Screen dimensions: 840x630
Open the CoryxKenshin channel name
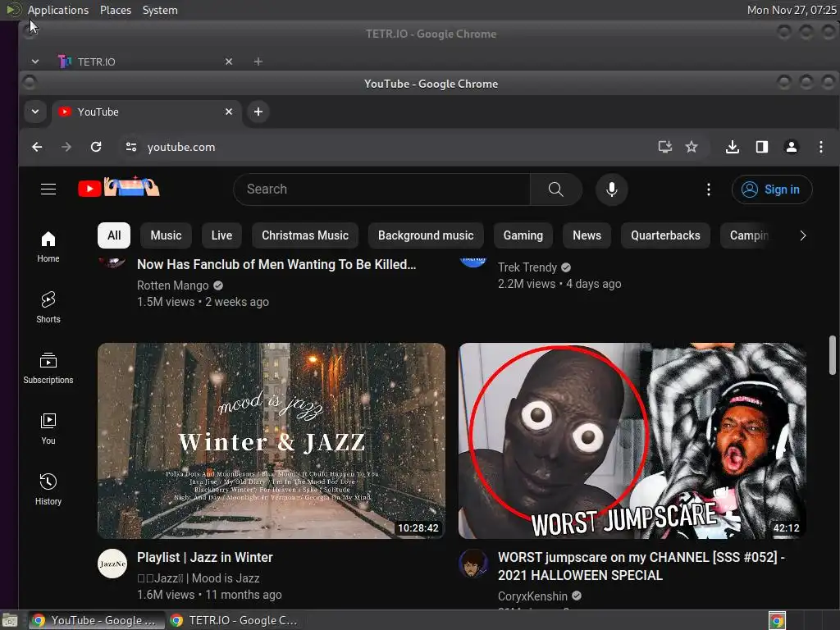click(532, 596)
